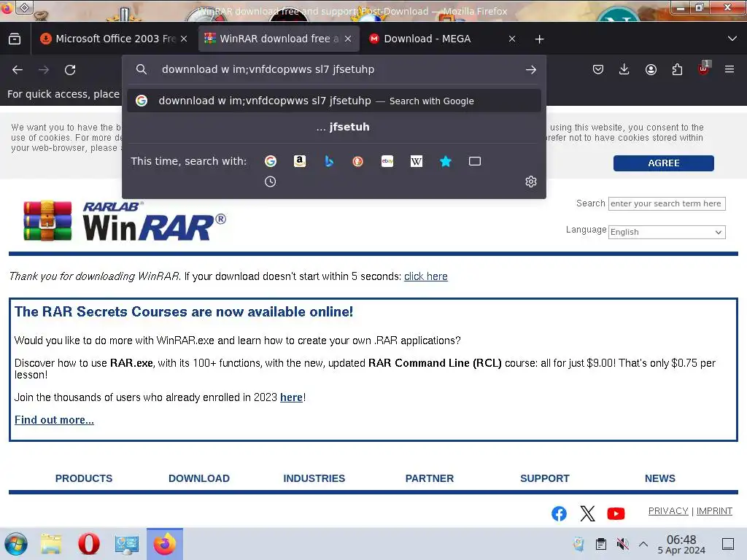Search this time with Amazon icon
Viewport: 747px width, 560px height.
point(300,161)
